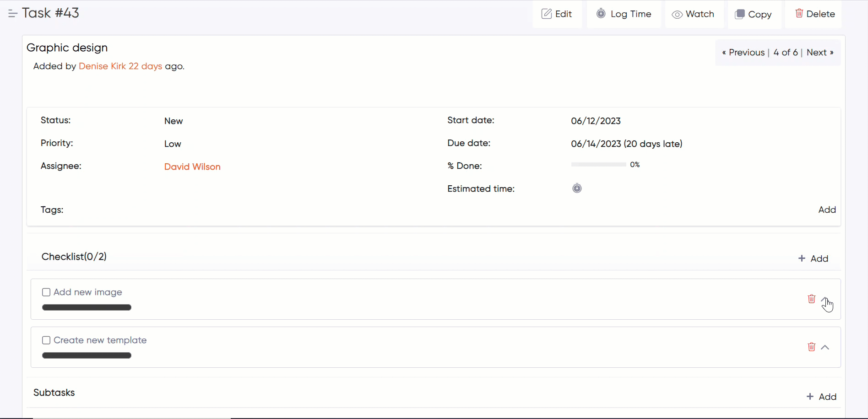Select the Copy task icon
Viewport: 868px width, 419px height.
pos(739,14)
